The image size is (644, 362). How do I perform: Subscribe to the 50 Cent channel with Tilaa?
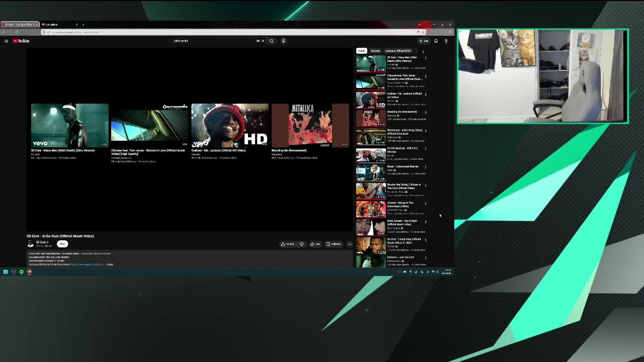(x=62, y=244)
